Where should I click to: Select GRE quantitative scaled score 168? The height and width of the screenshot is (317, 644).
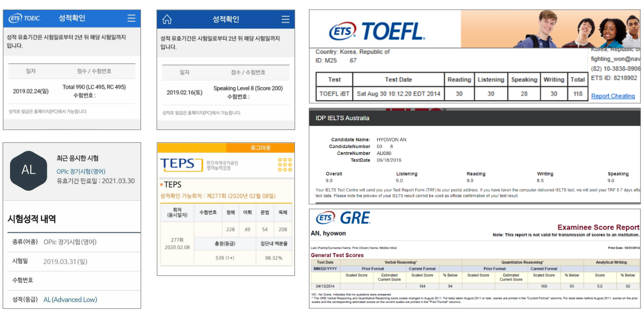point(544,286)
